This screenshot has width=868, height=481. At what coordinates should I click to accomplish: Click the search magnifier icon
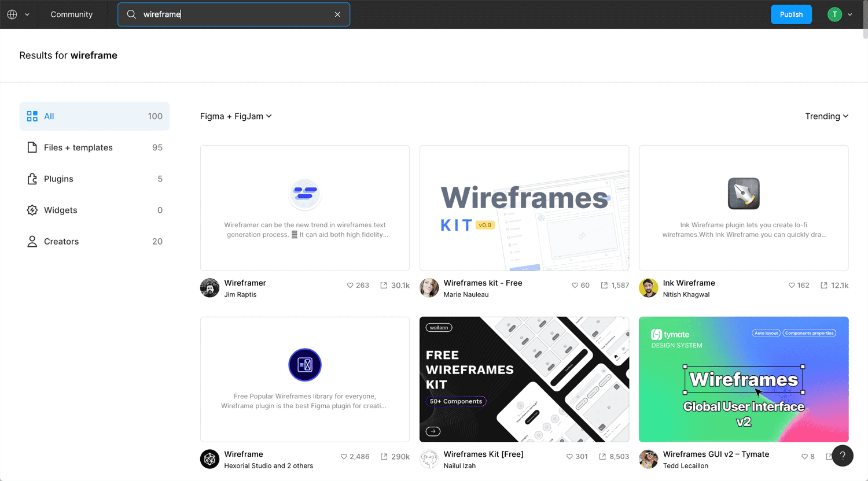point(131,14)
